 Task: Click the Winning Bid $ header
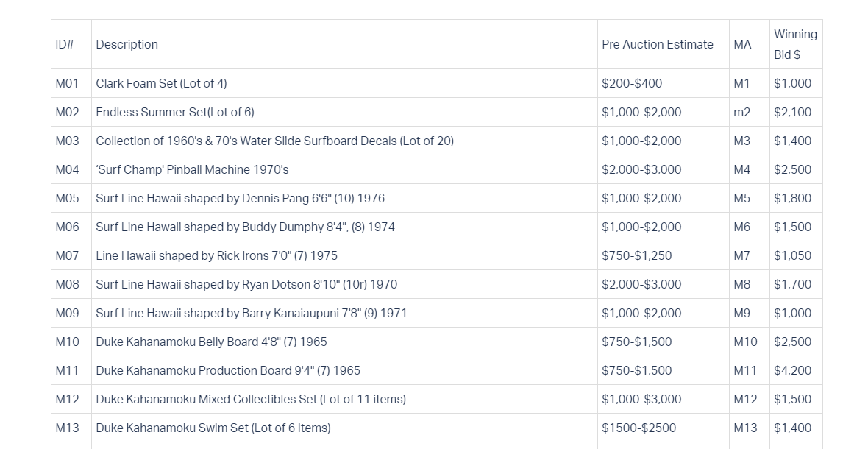[795, 44]
